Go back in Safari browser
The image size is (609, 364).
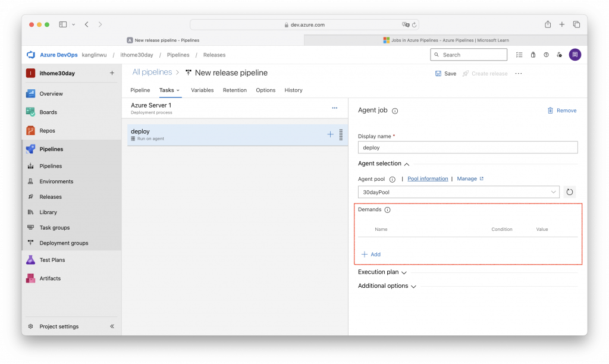click(87, 24)
